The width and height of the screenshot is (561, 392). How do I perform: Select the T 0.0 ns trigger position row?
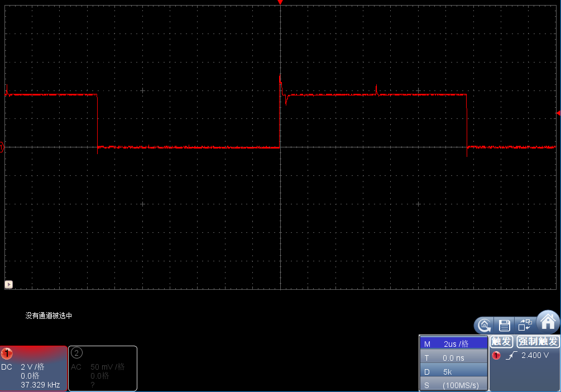[x=453, y=357]
